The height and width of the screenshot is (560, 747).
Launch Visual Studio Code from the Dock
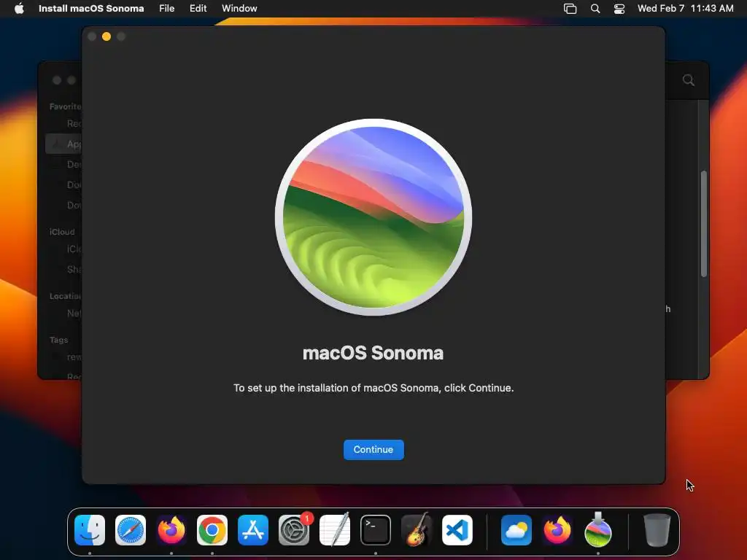pos(457,530)
